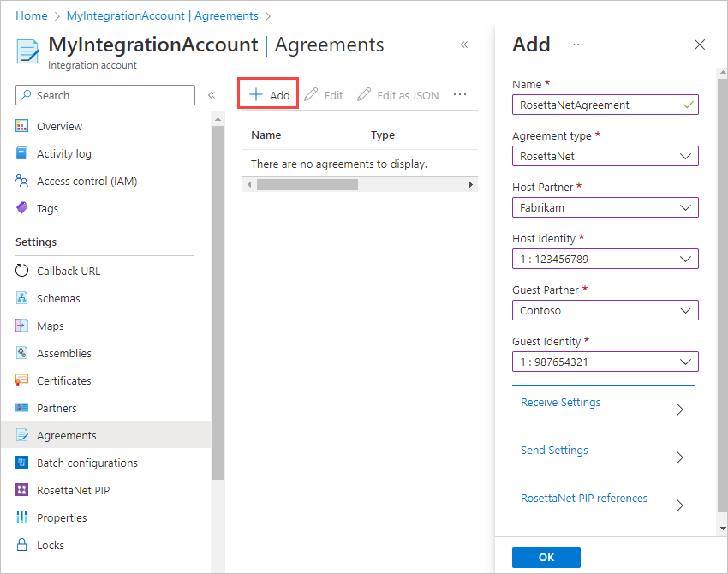Click the Tags icon in sidebar
This screenshot has height=574, width=728.
click(x=22, y=208)
